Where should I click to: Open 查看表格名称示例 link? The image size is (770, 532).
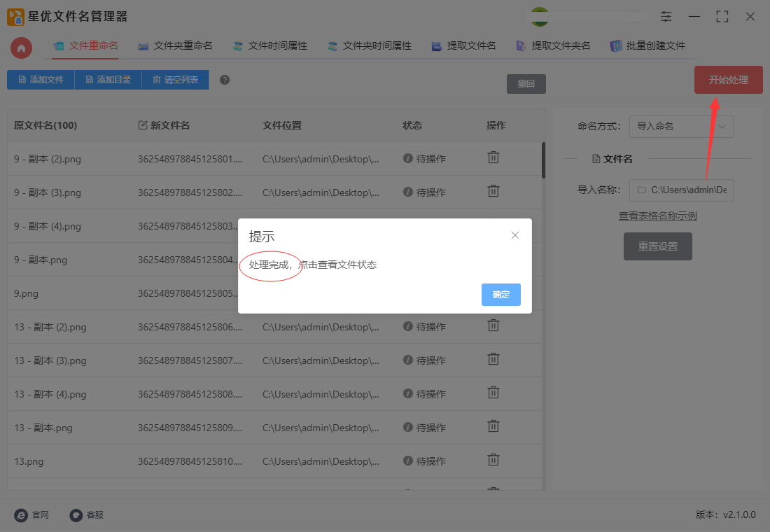click(657, 216)
